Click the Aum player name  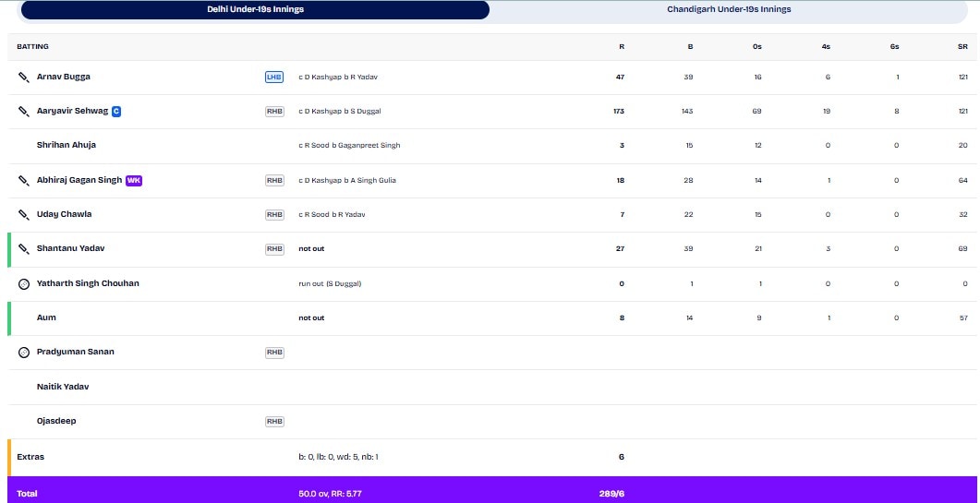tap(46, 317)
